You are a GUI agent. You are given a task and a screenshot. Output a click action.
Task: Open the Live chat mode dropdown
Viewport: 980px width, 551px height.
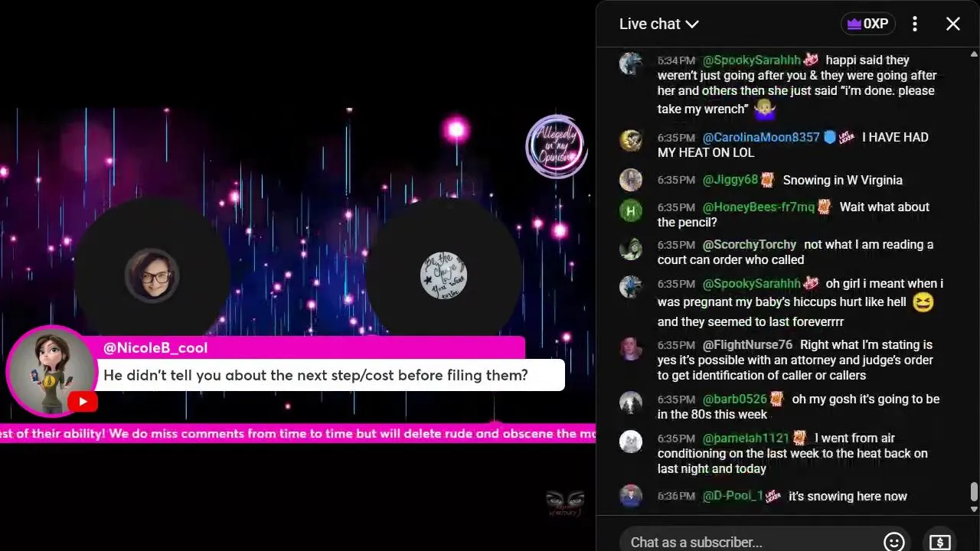(x=658, y=24)
